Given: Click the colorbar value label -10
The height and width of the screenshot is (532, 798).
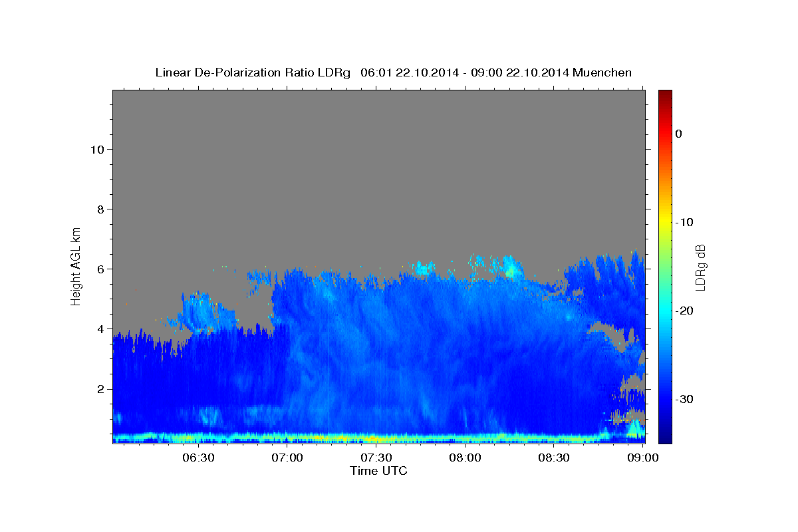Looking at the screenshot, I should point(684,222).
